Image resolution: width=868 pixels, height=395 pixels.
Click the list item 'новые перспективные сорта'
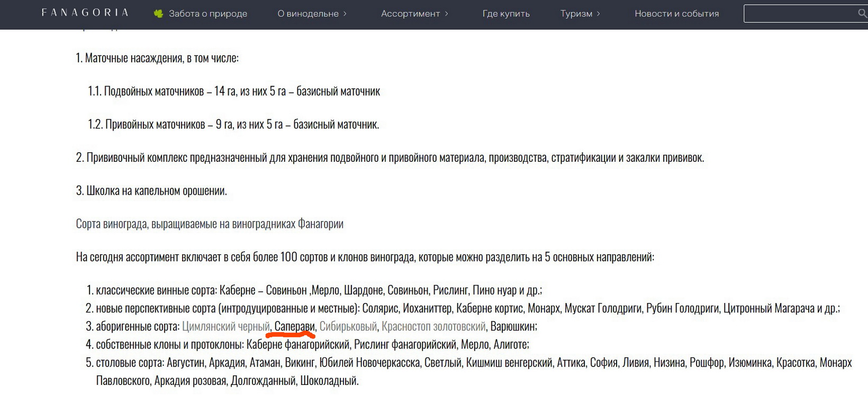coord(468,308)
